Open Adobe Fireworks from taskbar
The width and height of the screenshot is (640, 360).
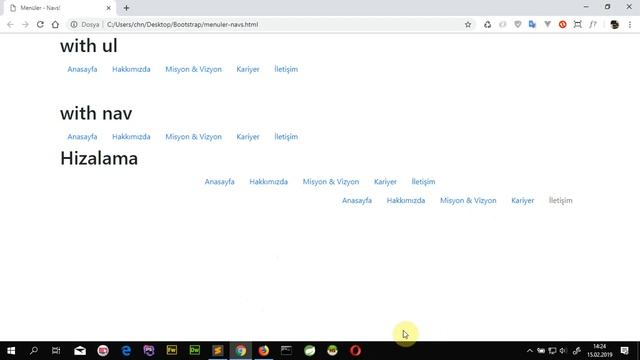click(172, 351)
